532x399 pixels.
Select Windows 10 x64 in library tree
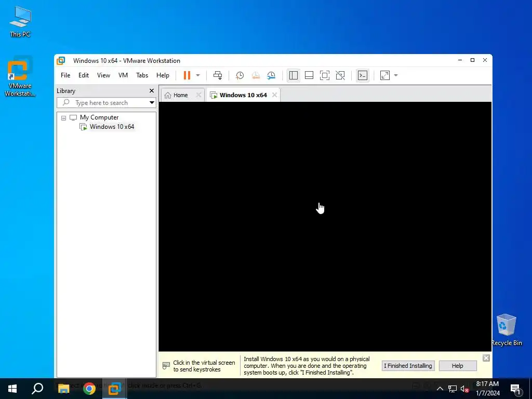coord(112,127)
